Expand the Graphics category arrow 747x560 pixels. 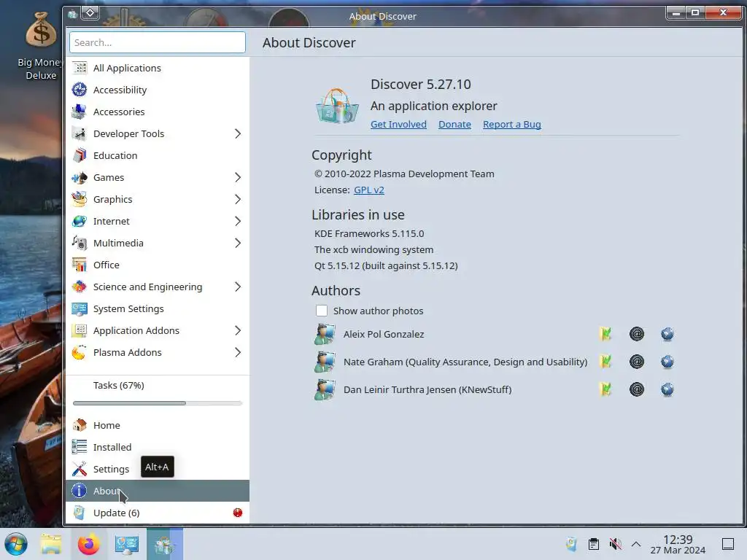click(238, 200)
